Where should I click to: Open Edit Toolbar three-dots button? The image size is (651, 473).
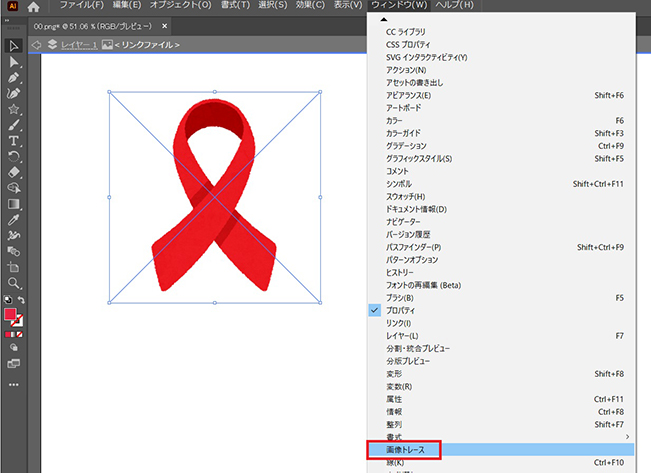14,384
